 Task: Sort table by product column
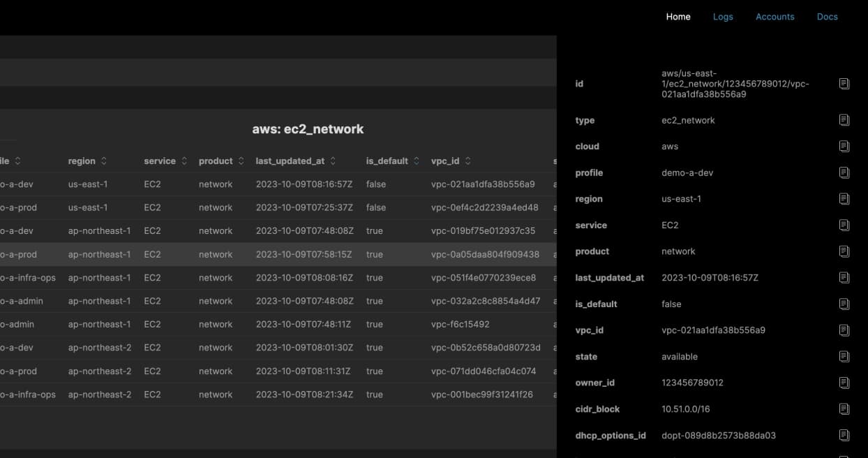[241, 161]
